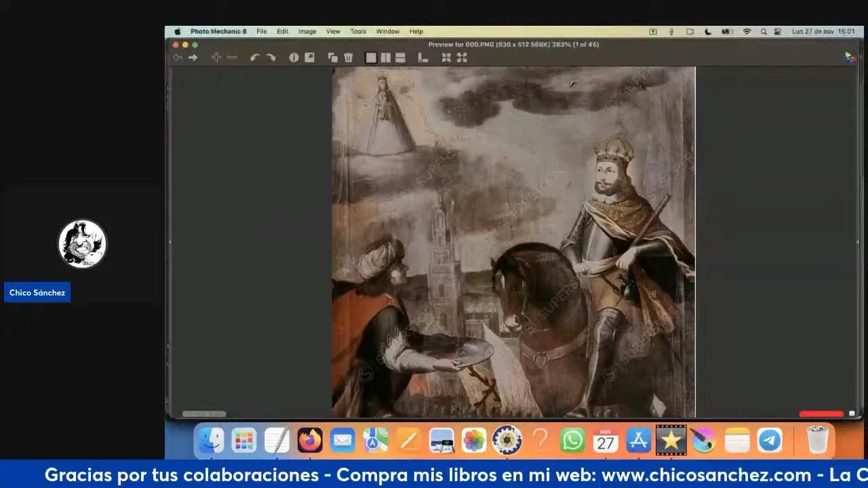Click the painting preview image

click(513, 241)
